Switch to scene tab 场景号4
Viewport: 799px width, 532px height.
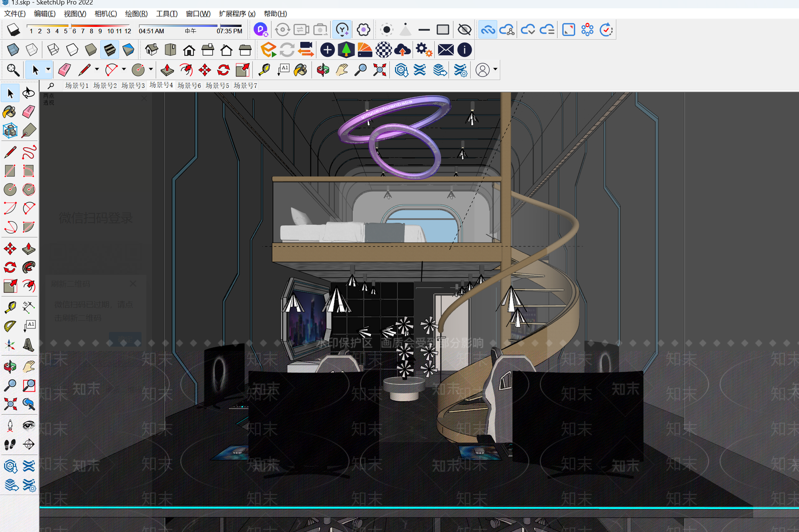pos(161,85)
